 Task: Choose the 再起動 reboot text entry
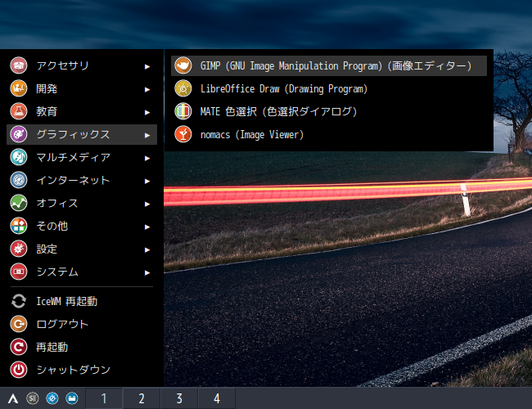(52, 347)
